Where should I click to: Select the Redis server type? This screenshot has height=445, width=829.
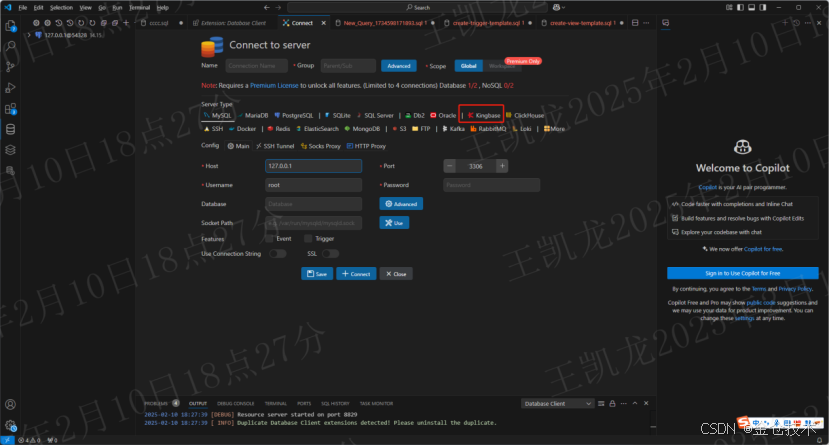coord(279,129)
